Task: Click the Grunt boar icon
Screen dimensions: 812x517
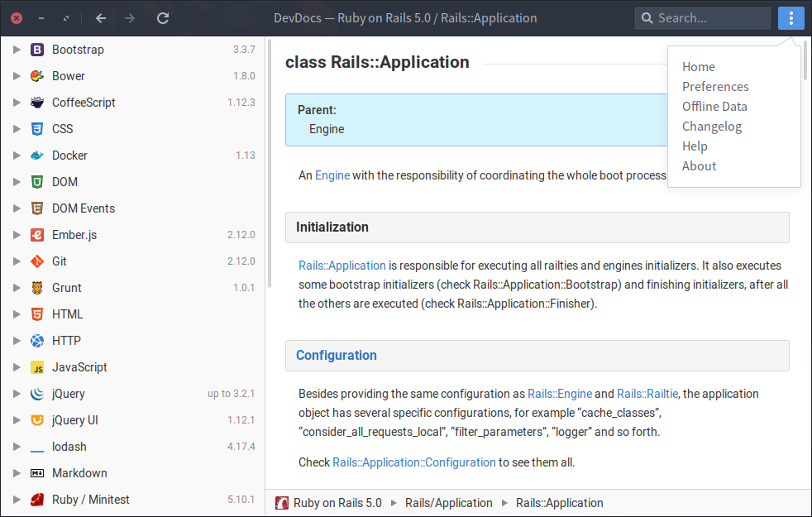Action: tap(36, 288)
